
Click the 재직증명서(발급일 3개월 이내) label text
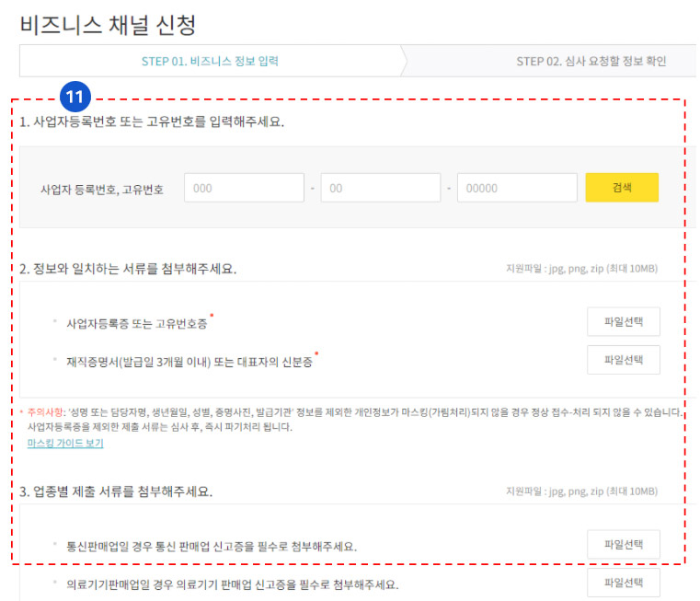coord(189,362)
